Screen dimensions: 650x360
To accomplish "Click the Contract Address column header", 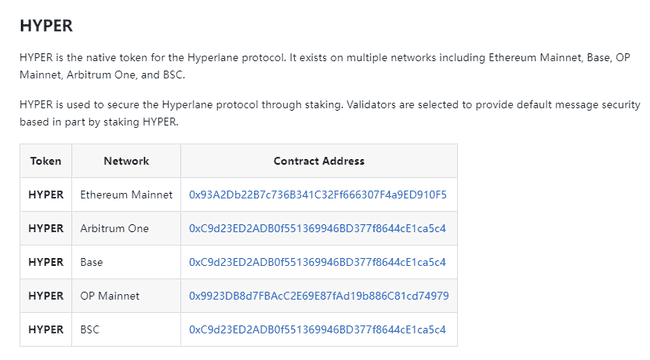I will click(319, 161).
